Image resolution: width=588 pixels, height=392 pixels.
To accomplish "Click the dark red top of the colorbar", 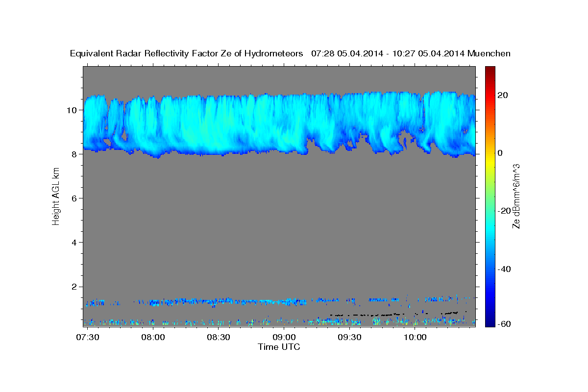I will (x=489, y=70).
